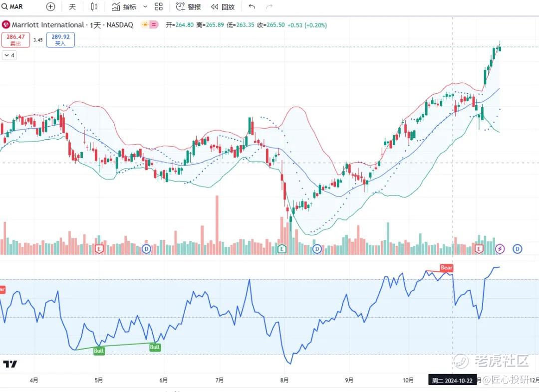Click the Marriott International logo icon
The height and width of the screenshot is (392, 539).
[6, 25]
